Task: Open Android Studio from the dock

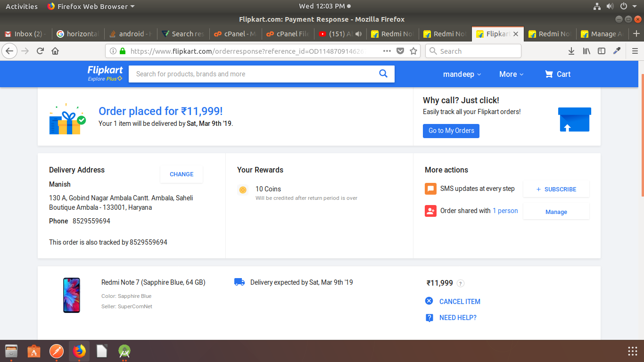Action: [124, 351]
